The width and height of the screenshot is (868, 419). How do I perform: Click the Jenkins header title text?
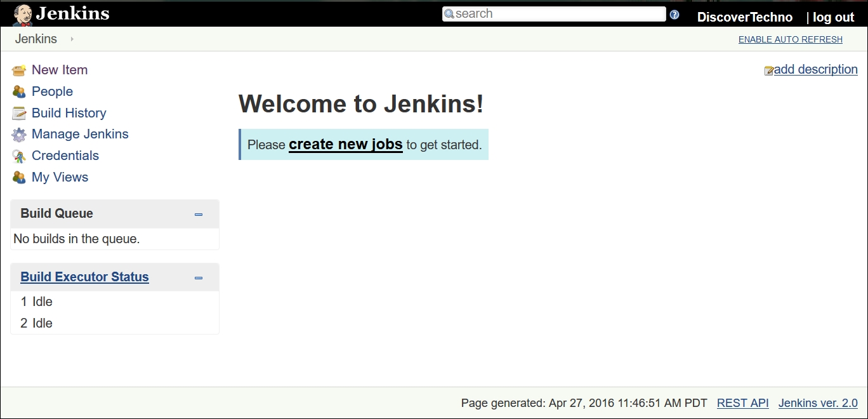(72, 13)
